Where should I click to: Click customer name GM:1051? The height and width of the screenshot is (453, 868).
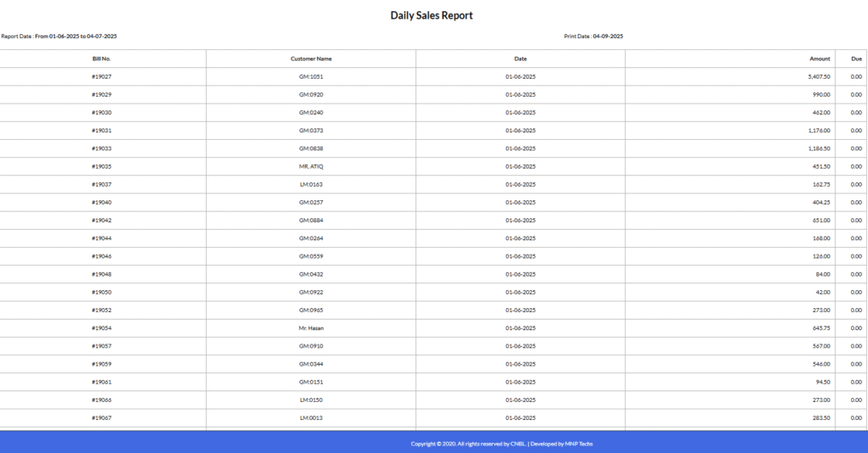[311, 77]
